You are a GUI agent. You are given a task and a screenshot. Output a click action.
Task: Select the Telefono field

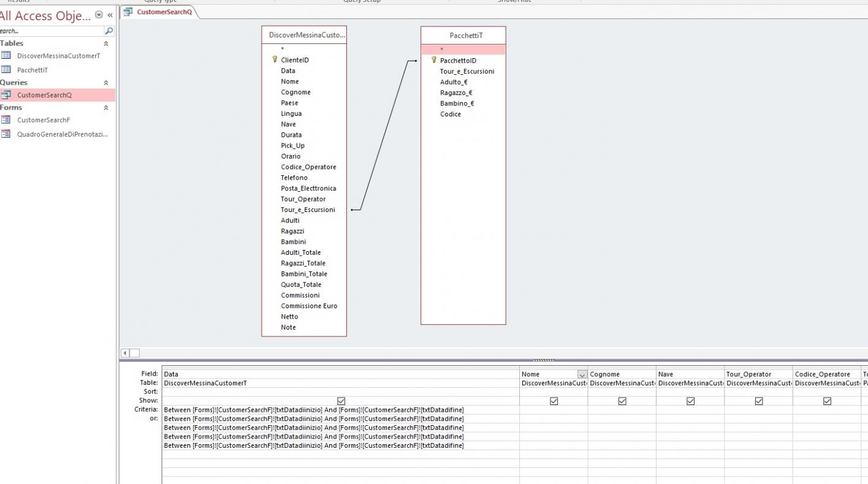pos(294,178)
